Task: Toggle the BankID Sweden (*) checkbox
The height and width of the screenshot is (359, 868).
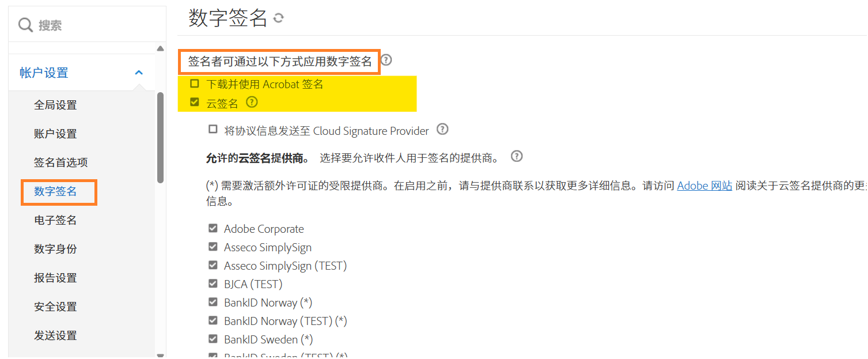Action: (x=213, y=339)
